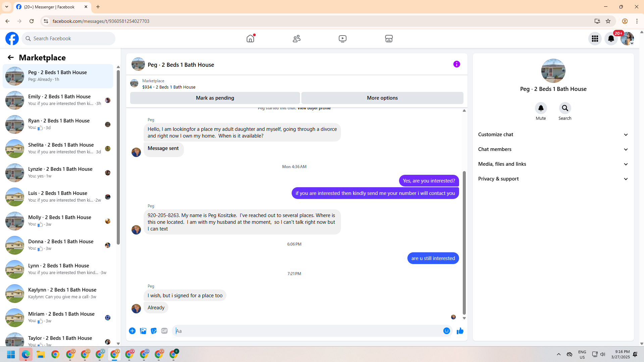644x362 pixels.
Task: View site information in the address bar
Action: pyautogui.click(x=46, y=21)
